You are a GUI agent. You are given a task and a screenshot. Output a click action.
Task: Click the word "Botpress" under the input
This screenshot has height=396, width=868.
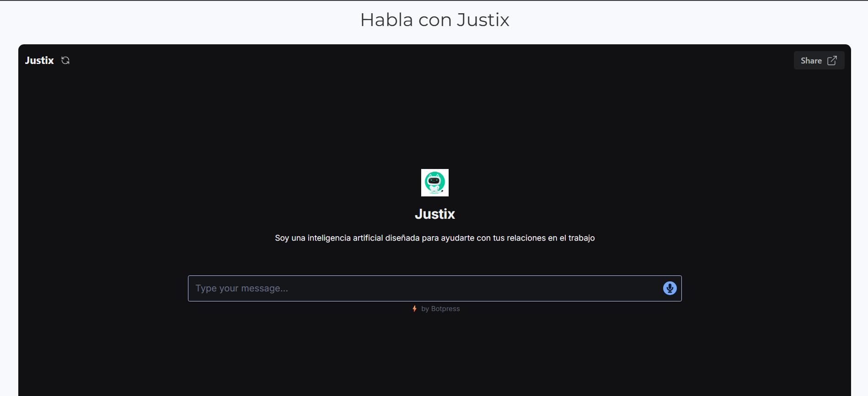click(x=445, y=309)
